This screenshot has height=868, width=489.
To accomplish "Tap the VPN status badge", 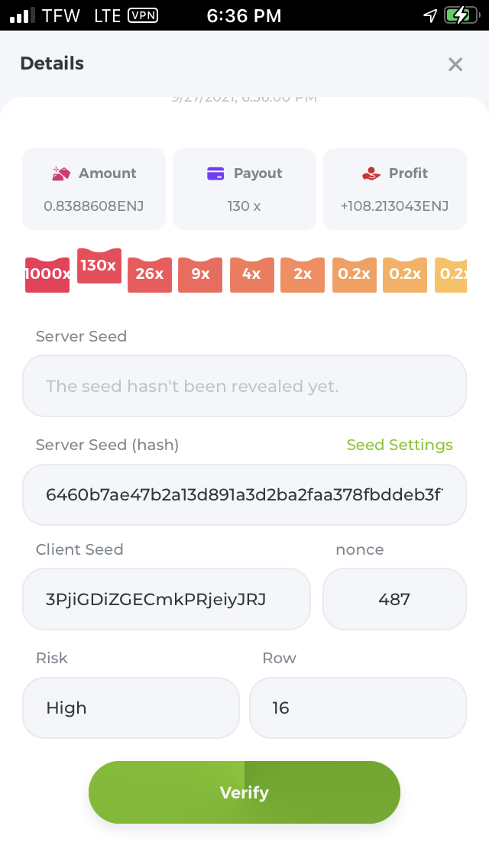I will pyautogui.click(x=143, y=15).
